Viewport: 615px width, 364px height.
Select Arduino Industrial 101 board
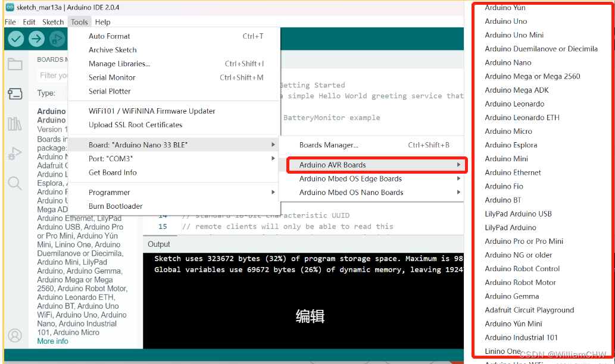pyautogui.click(x=521, y=337)
